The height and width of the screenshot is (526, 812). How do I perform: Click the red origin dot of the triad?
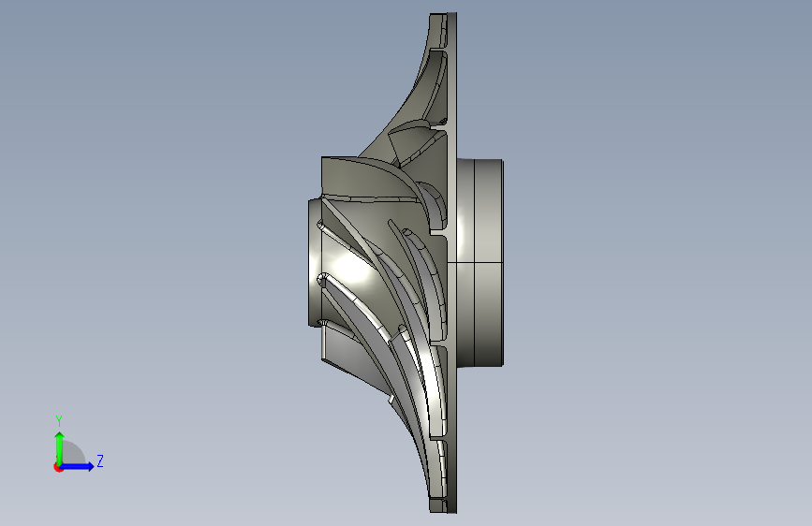58,467
